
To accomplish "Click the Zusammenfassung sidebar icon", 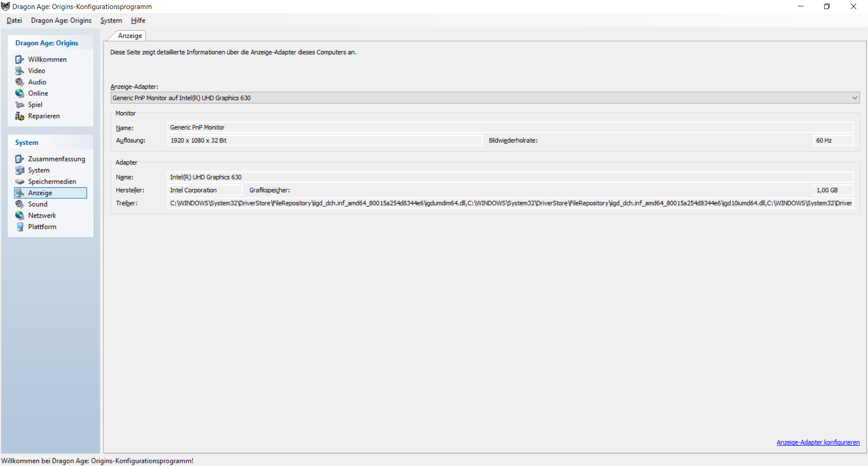I will pyautogui.click(x=19, y=159).
